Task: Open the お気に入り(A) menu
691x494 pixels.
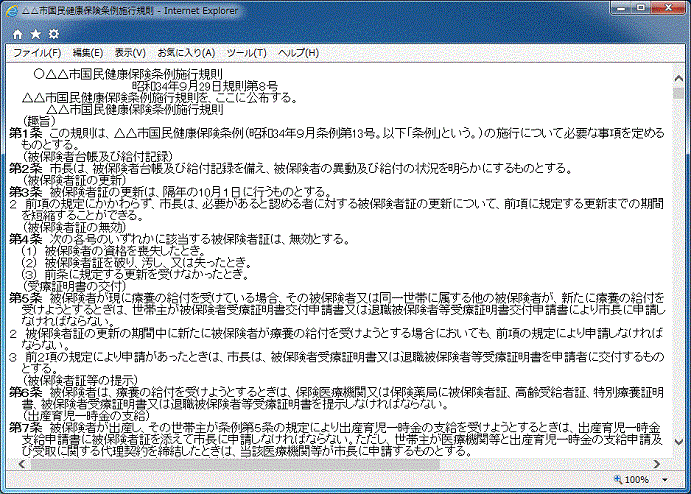Action: click(186, 52)
